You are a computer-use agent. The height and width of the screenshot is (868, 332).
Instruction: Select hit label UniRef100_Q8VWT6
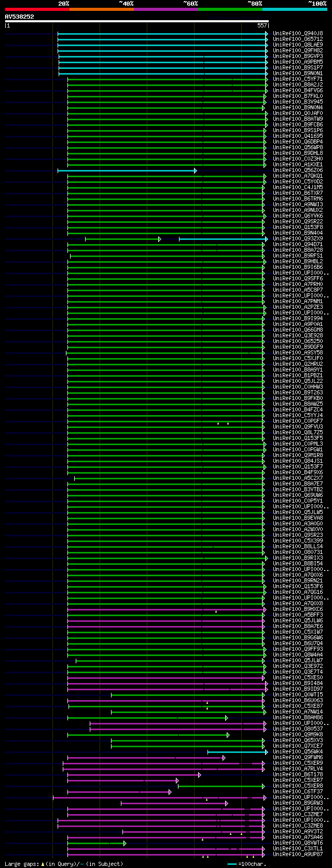click(x=298, y=843)
